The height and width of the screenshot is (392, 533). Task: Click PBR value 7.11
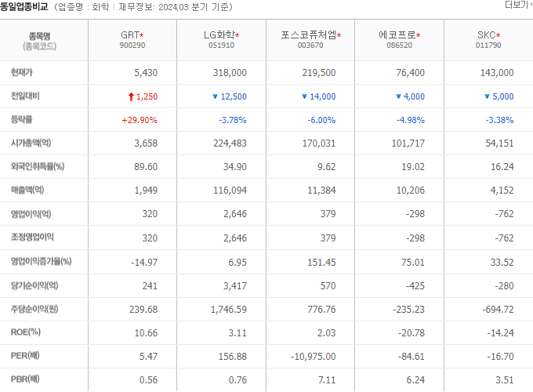327,379
